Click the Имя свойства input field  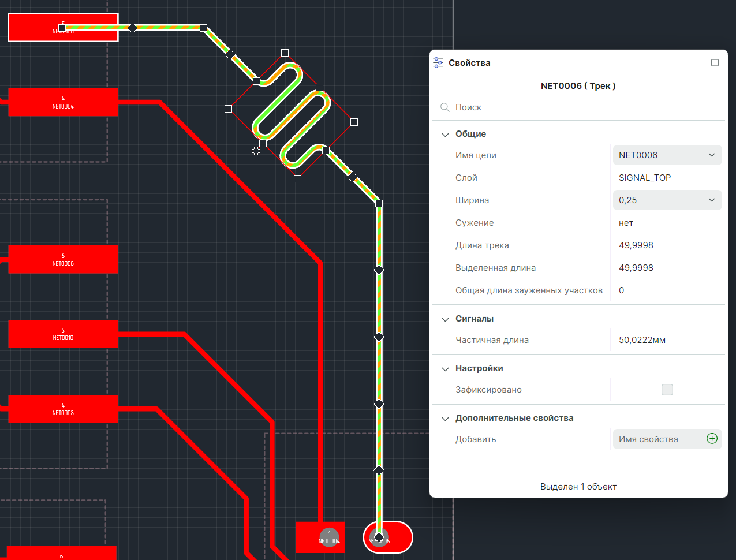click(x=658, y=439)
